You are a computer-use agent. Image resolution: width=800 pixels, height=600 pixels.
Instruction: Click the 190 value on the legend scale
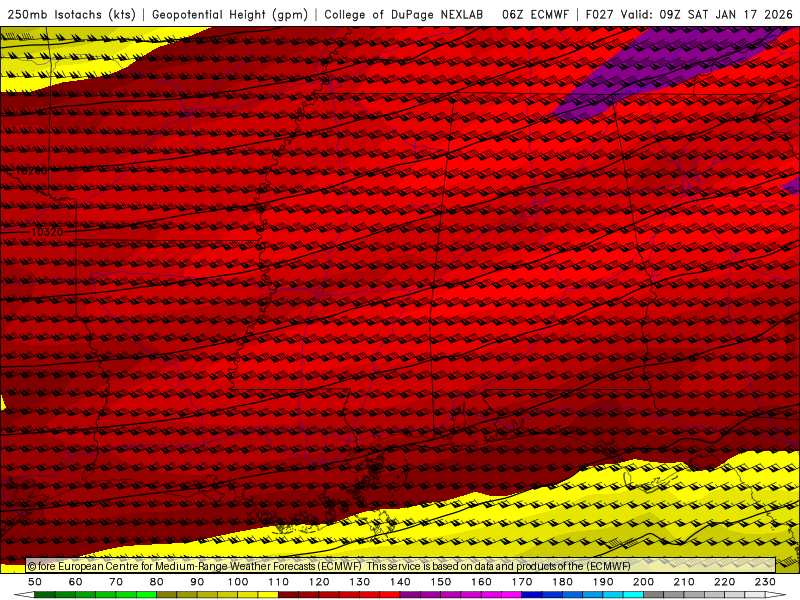click(x=603, y=582)
